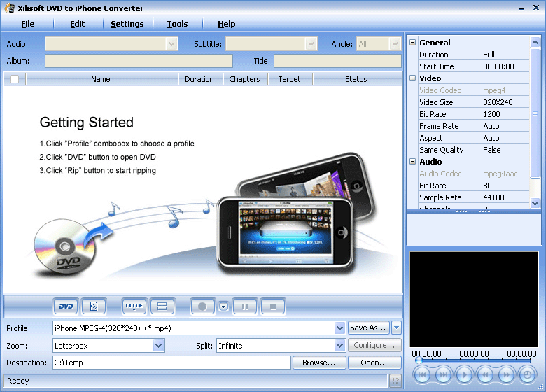Image resolution: width=546 pixels, height=392 pixels.
Task: Click the preview Play button
Action: click(464, 375)
